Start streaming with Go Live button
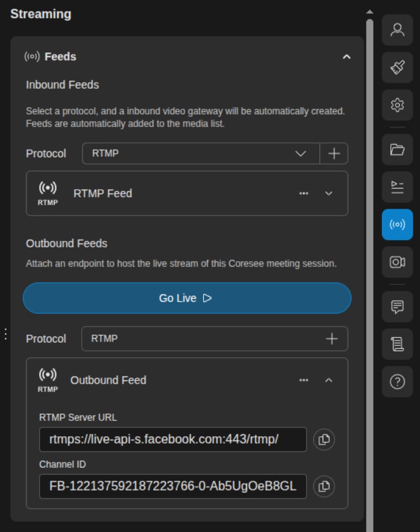Image resolution: width=420 pixels, height=532 pixels. (187, 298)
